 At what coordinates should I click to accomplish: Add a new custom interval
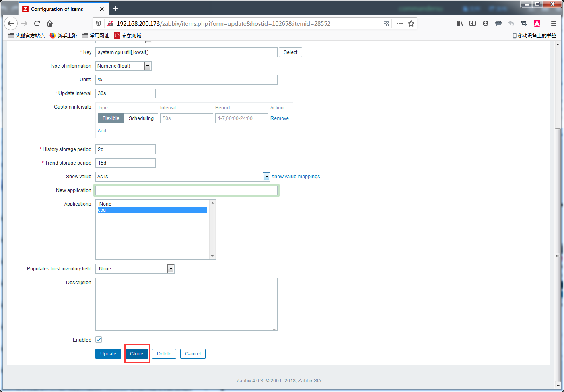(x=102, y=131)
